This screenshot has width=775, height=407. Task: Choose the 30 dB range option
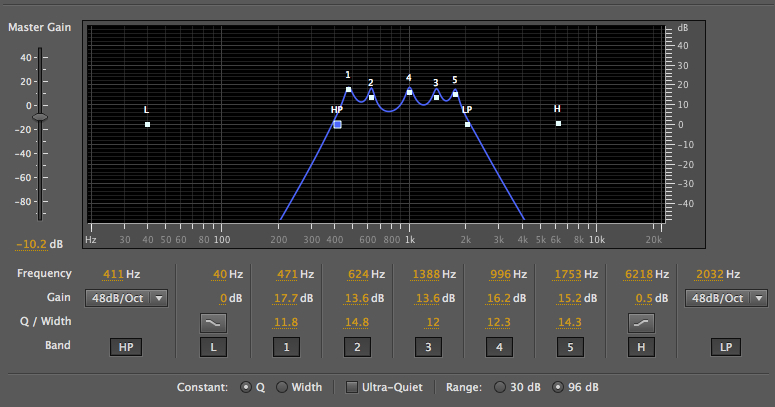(501, 387)
